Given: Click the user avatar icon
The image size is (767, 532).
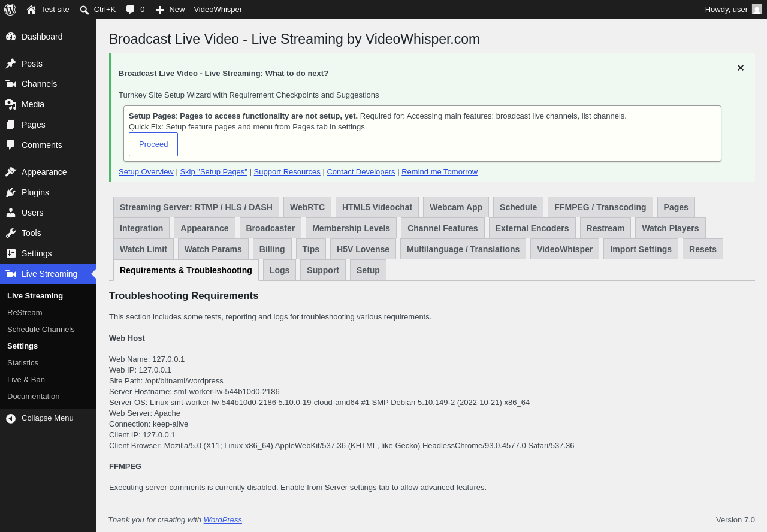Looking at the screenshot, I should click(757, 9).
